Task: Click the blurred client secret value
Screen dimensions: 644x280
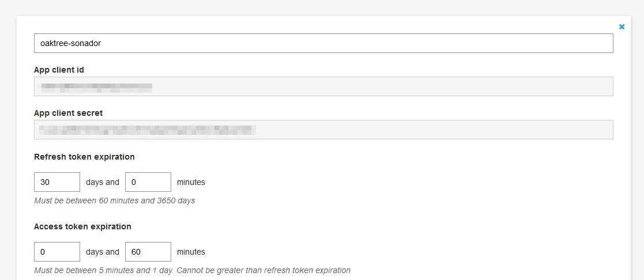Action: (148, 130)
